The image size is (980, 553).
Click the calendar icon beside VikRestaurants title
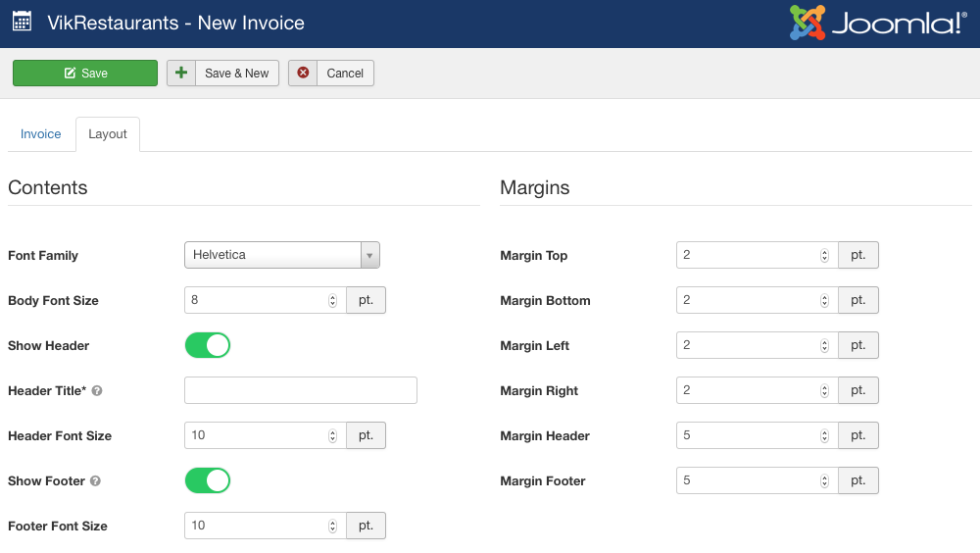coord(22,22)
